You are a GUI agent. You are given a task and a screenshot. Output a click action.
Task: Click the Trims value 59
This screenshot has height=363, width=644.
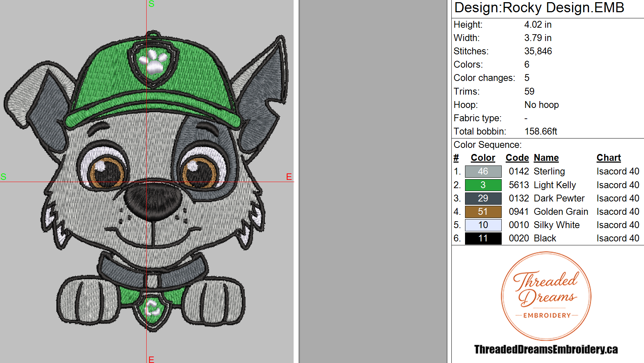529,91
